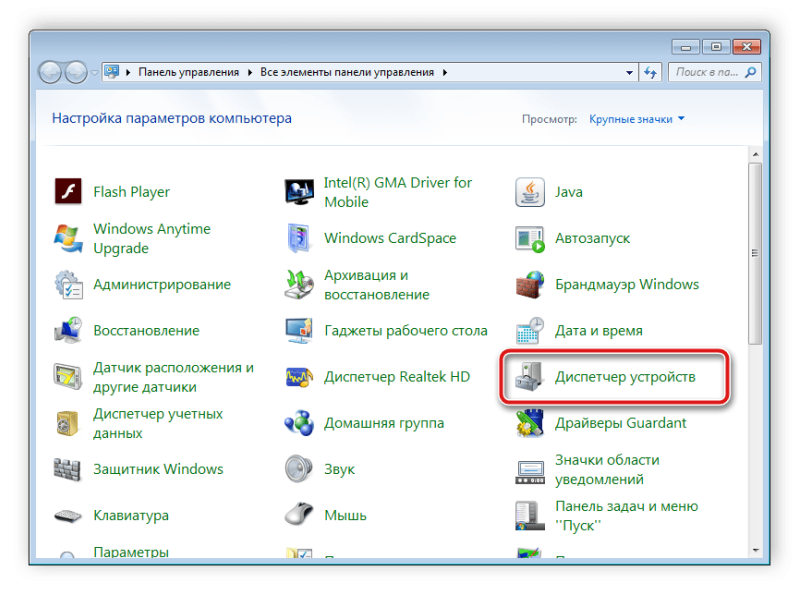Click the Back navigation button
Image resolution: width=800 pixels, height=595 pixels.
51,72
